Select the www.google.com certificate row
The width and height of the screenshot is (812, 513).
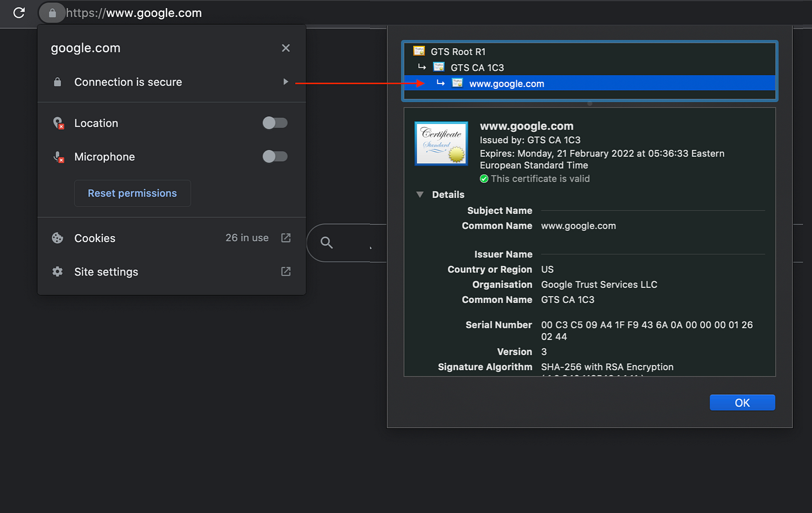coord(589,83)
